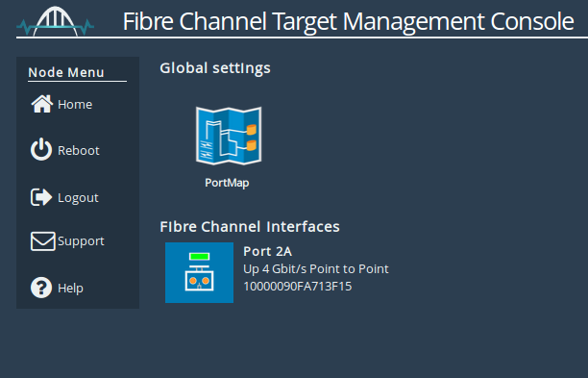Click the Logout arrow icon
The image size is (588, 378).
tap(41, 197)
